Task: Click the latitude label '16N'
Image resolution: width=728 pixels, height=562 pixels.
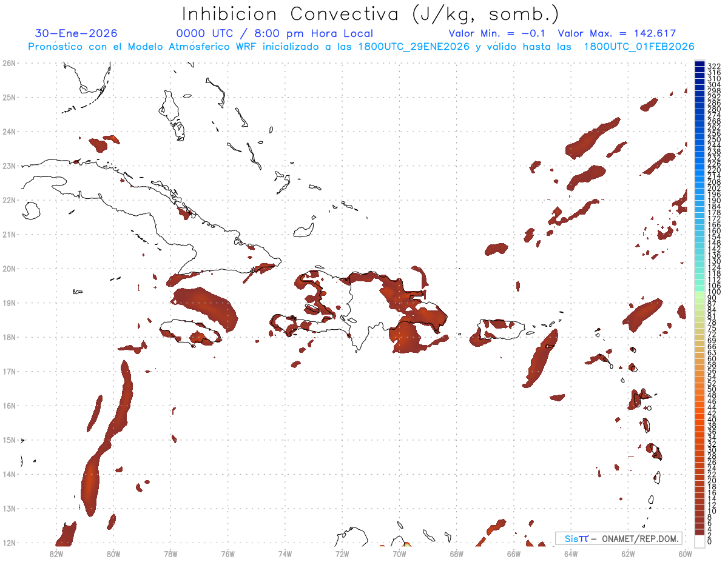Action: pyautogui.click(x=9, y=406)
